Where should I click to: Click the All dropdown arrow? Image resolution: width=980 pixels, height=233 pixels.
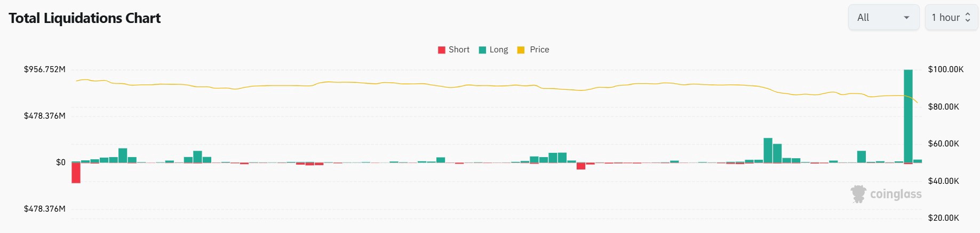click(906, 18)
